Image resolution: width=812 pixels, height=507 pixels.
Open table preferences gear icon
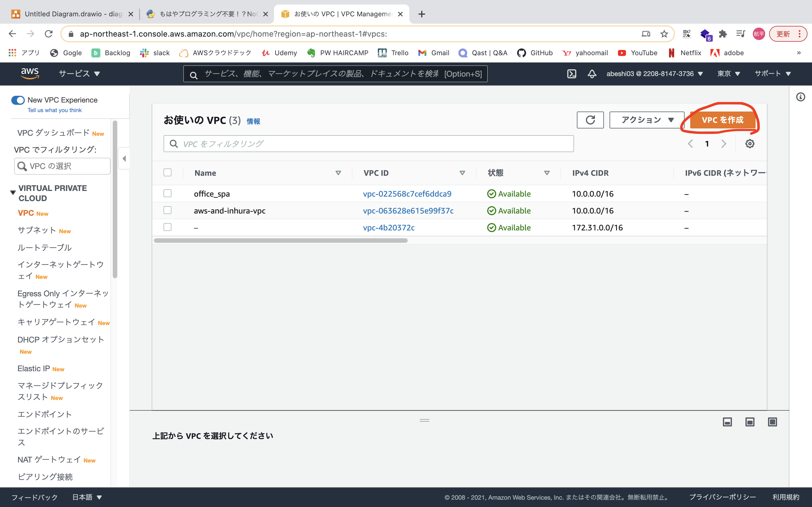750,144
